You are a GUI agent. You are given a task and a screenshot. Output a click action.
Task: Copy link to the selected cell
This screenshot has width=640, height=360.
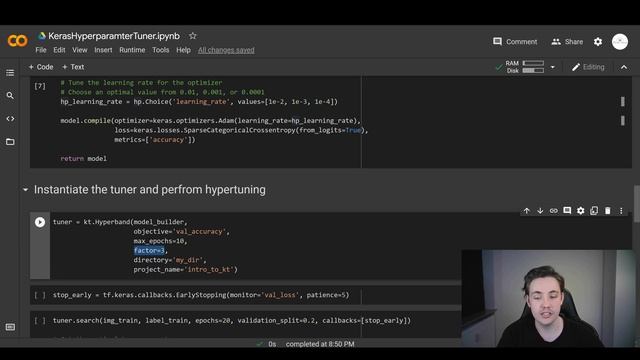[553, 211]
